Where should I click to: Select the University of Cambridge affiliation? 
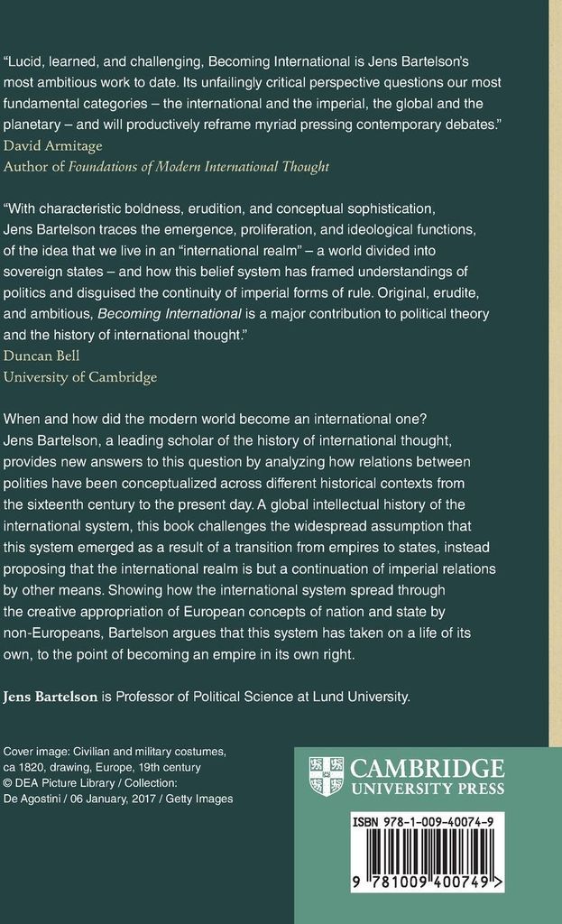pyautogui.click(x=80, y=377)
